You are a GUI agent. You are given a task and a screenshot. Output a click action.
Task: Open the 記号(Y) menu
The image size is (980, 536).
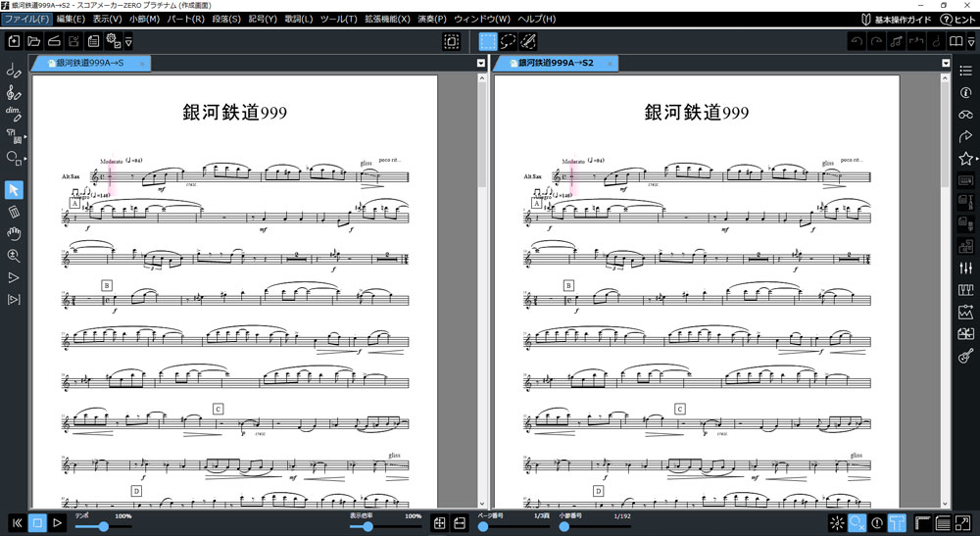tap(263, 19)
